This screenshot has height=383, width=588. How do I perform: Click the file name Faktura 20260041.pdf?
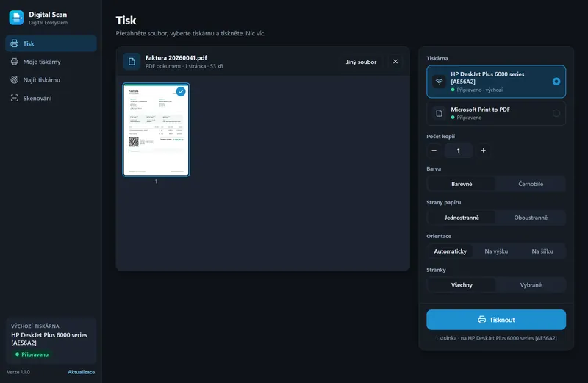coord(176,58)
